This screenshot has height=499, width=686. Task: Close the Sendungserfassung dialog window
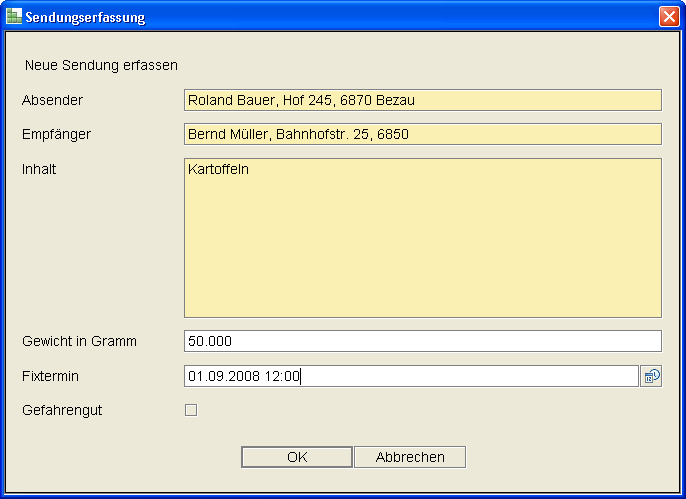668,17
